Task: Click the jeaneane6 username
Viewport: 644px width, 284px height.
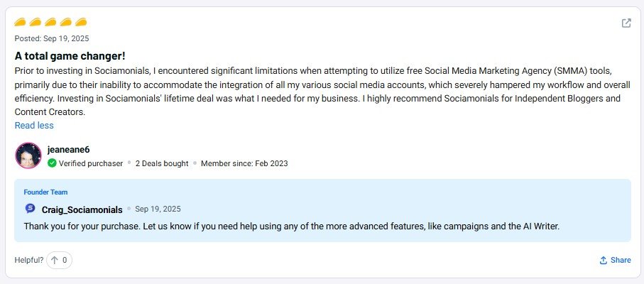Action: 68,149
